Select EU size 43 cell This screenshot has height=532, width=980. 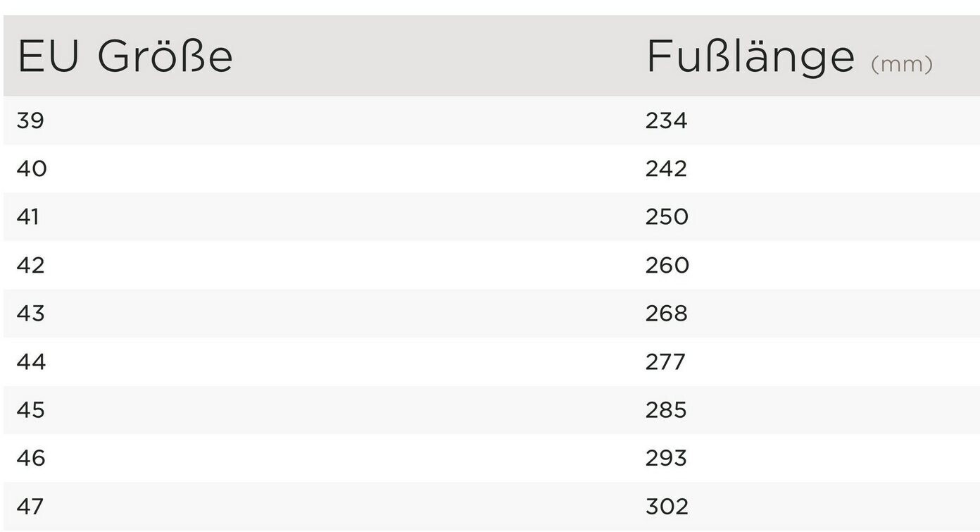pyautogui.click(x=31, y=314)
